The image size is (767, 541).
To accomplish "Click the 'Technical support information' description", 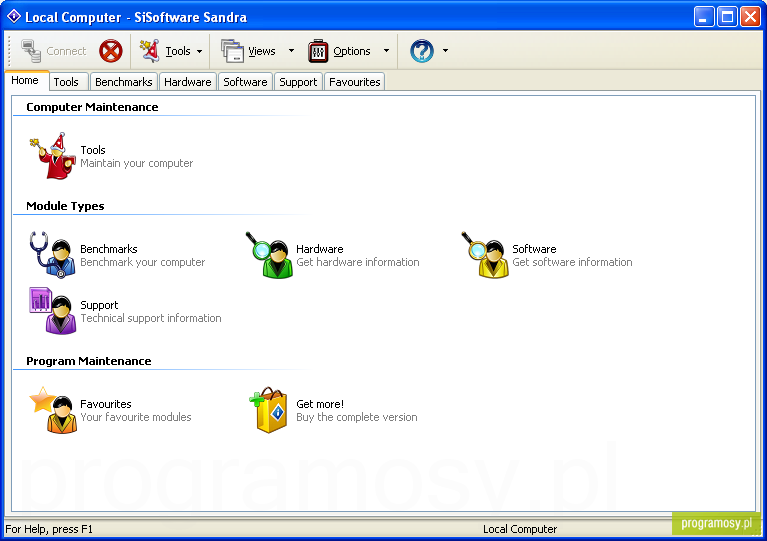I will (x=151, y=318).
